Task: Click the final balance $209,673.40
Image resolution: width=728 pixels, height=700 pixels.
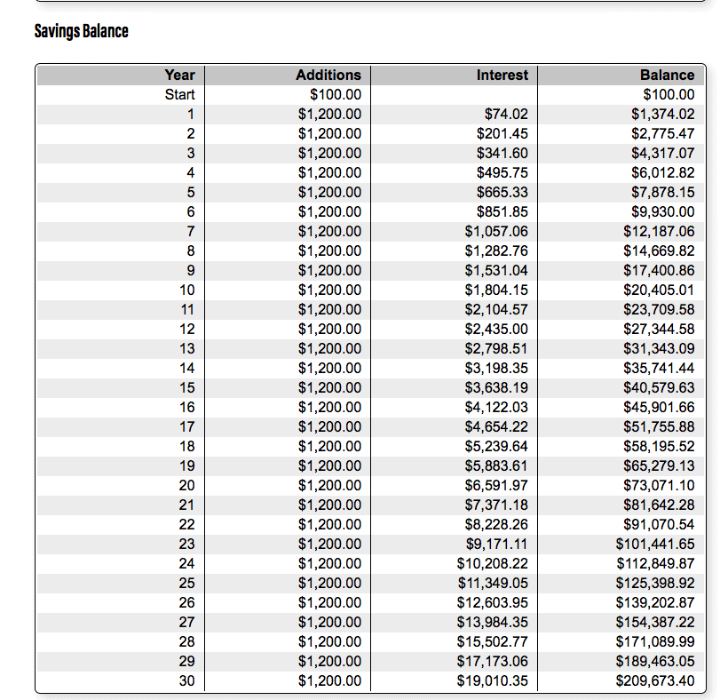Action: click(655, 681)
